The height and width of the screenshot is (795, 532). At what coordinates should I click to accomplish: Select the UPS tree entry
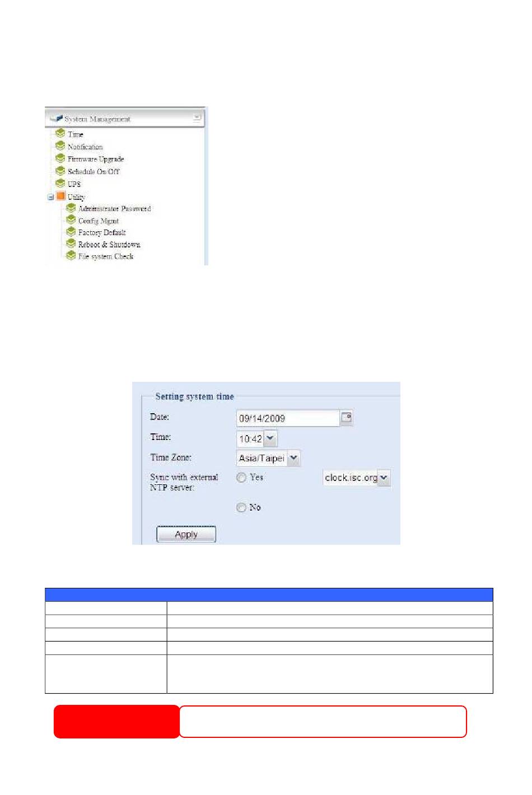click(x=74, y=184)
